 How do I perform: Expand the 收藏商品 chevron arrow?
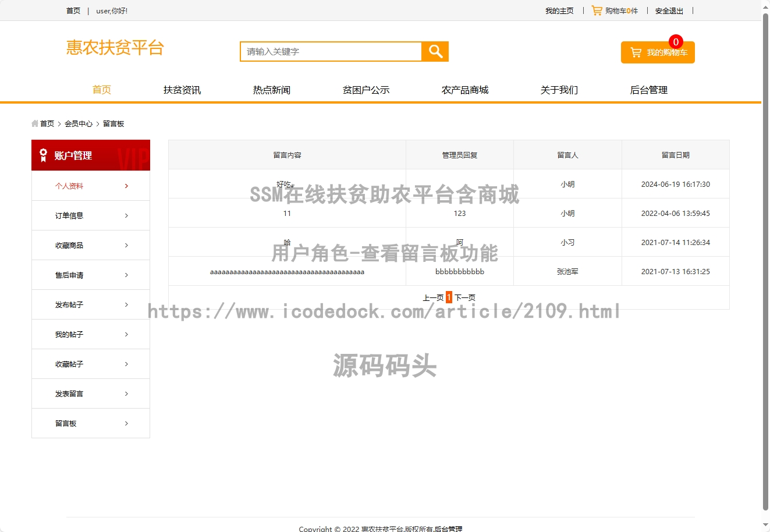pyautogui.click(x=126, y=245)
